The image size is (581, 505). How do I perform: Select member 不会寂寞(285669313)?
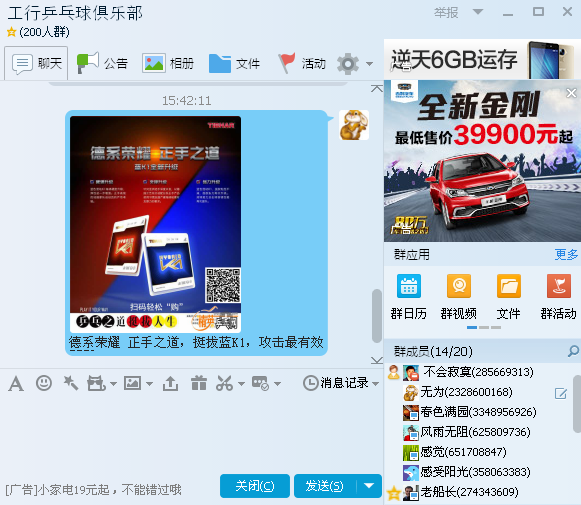pos(478,372)
